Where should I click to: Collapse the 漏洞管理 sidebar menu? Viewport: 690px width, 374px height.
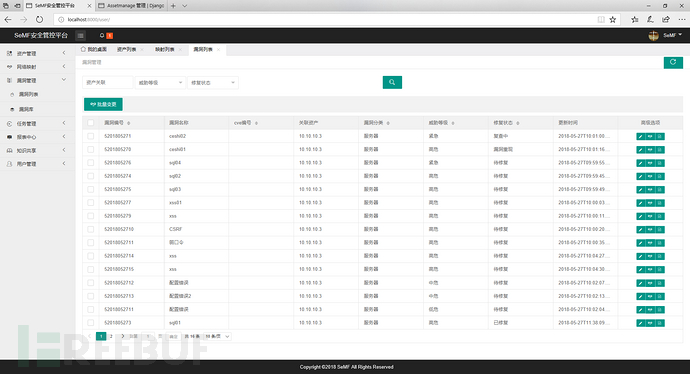pos(37,81)
